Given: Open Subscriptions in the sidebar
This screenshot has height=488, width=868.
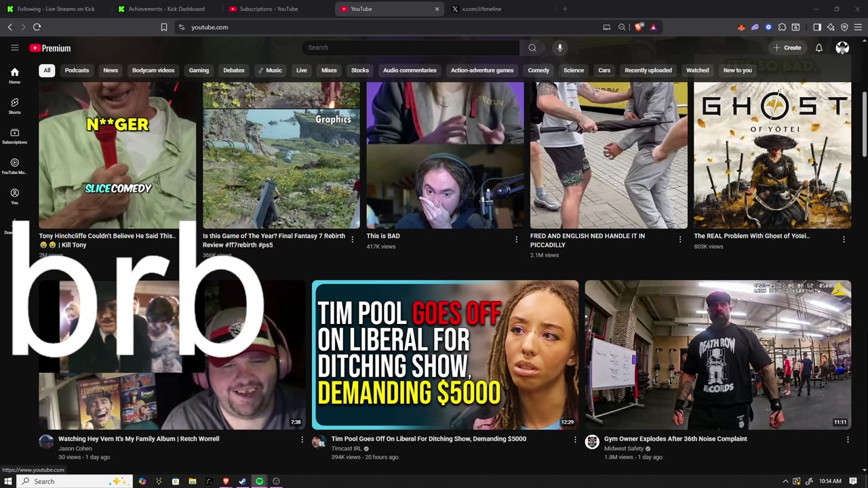Looking at the screenshot, I should [x=14, y=136].
